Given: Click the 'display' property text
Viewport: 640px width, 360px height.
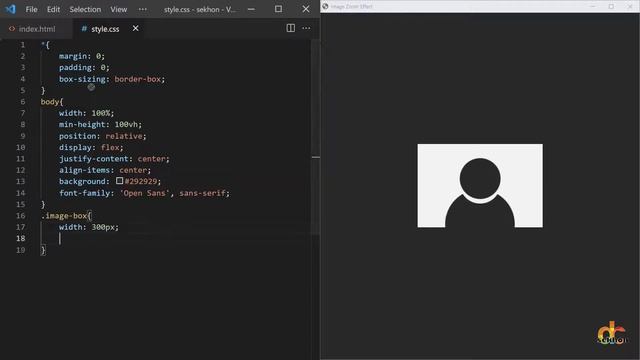Looking at the screenshot, I should pyautogui.click(x=75, y=147).
